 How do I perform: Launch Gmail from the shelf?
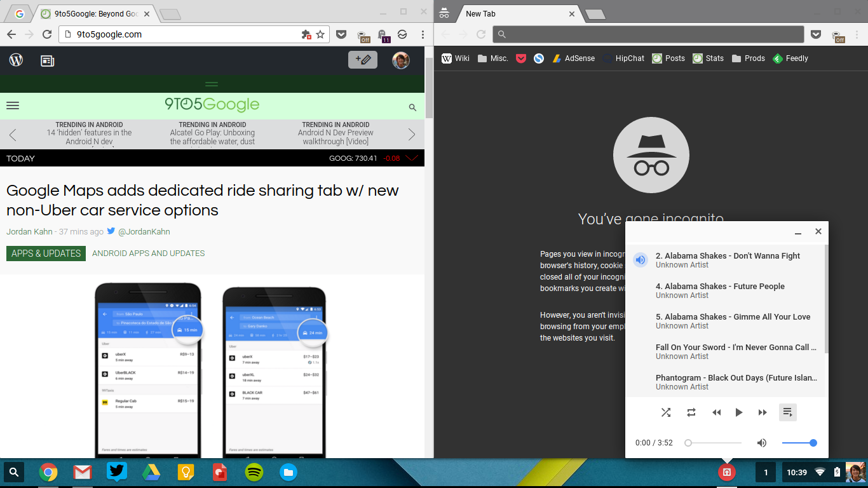[82, 472]
